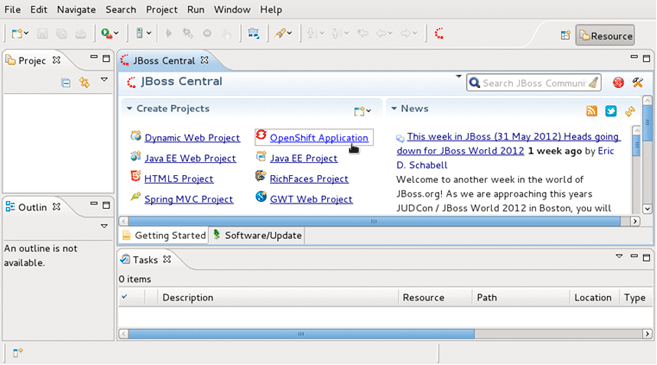This screenshot has width=657, height=365.
Task: Click Collapse All in Project Explorer
Action: [x=66, y=83]
